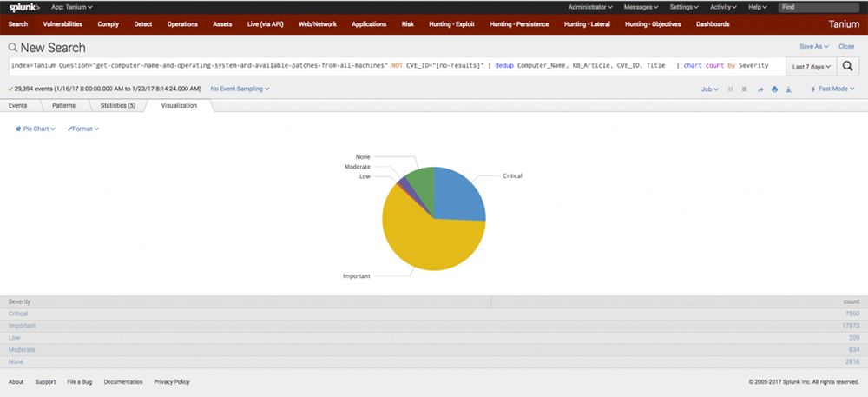Open Activity menu
This screenshot has height=397, width=868.
(x=723, y=7)
